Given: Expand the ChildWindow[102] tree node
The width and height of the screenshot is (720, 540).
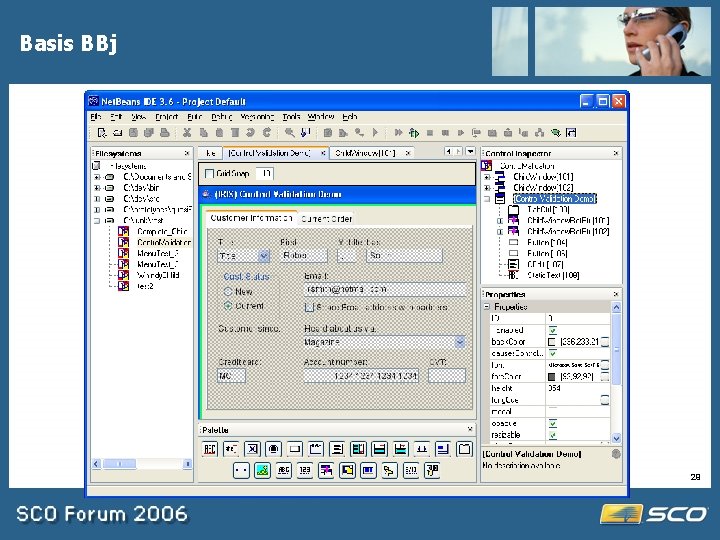Looking at the screenshot, I should click(x=487, y=188).
